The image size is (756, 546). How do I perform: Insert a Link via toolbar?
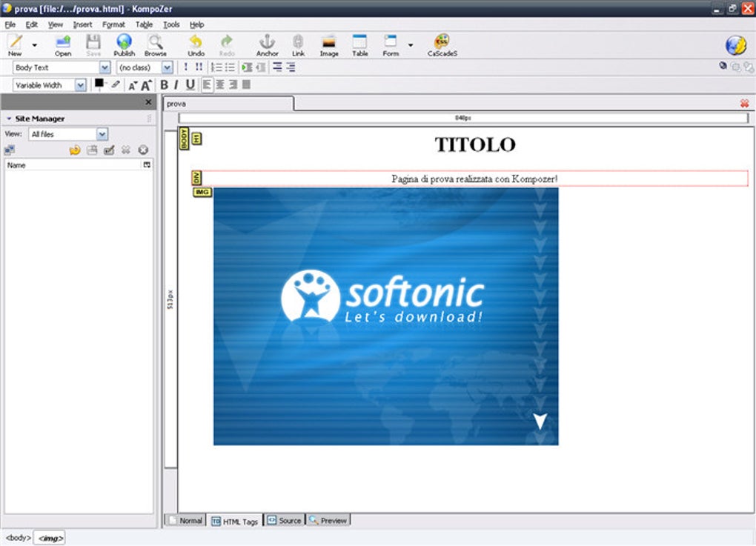coord(298,45)
